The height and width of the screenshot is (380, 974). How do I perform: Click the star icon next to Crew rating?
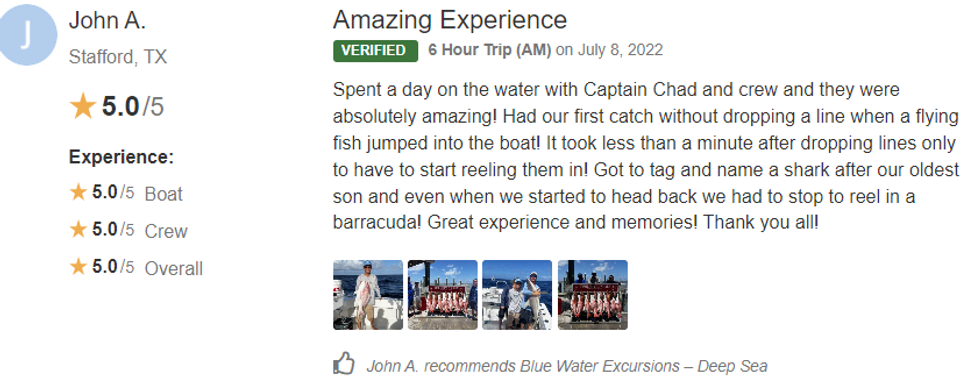tap(78, 230)
